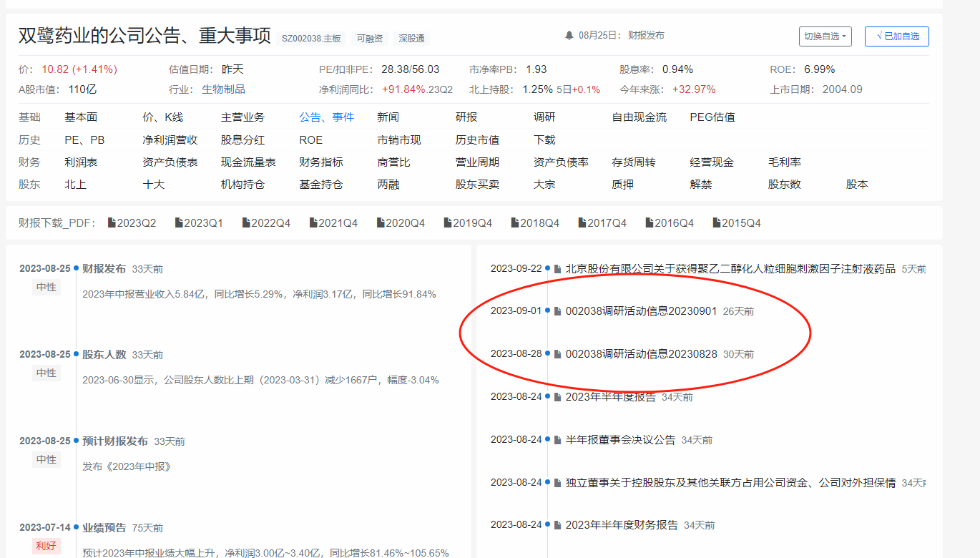Select 主营业务 menu item
Image resolution: width=980 pixels, height=558 pixels.
pos(242,117)
